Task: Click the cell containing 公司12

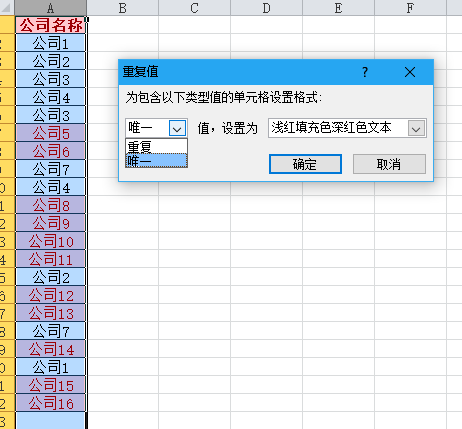Action: pyautogui.click(x=51, y=295)
